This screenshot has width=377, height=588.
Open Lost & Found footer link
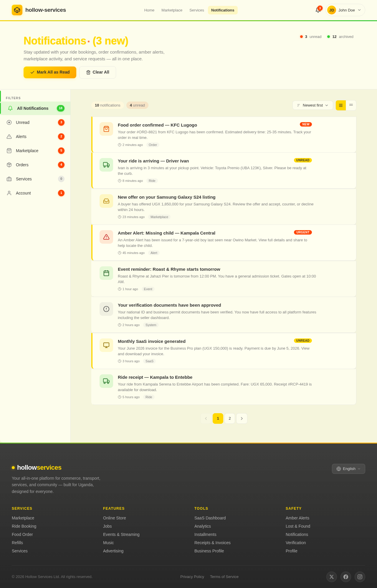click(298, 526)
